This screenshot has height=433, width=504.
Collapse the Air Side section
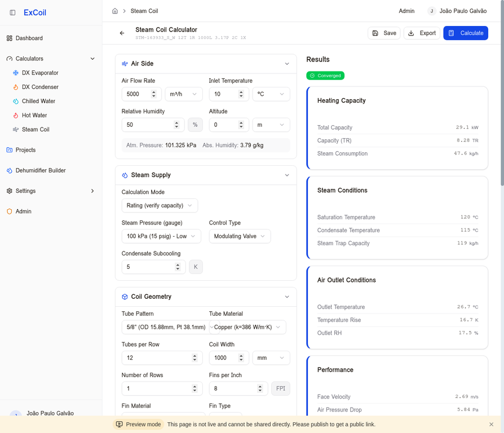[286, 64]
